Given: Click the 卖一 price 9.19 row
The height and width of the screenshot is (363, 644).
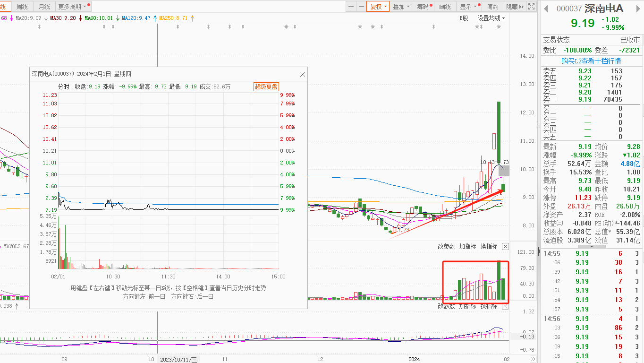Looking at the screenshot, I should (x=591, y=100).
